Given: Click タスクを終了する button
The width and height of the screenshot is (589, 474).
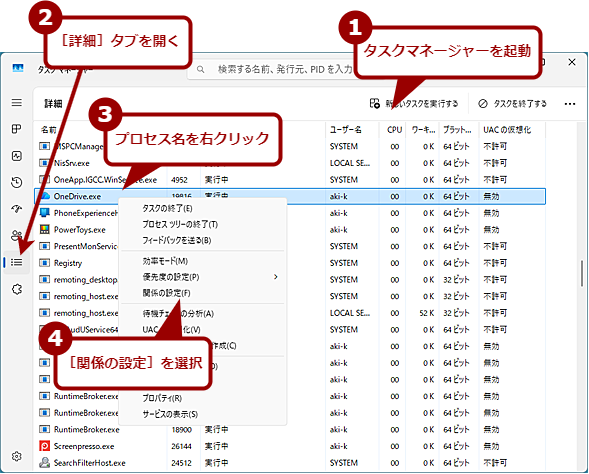Looking at the screenshot, I should [512, 104].
